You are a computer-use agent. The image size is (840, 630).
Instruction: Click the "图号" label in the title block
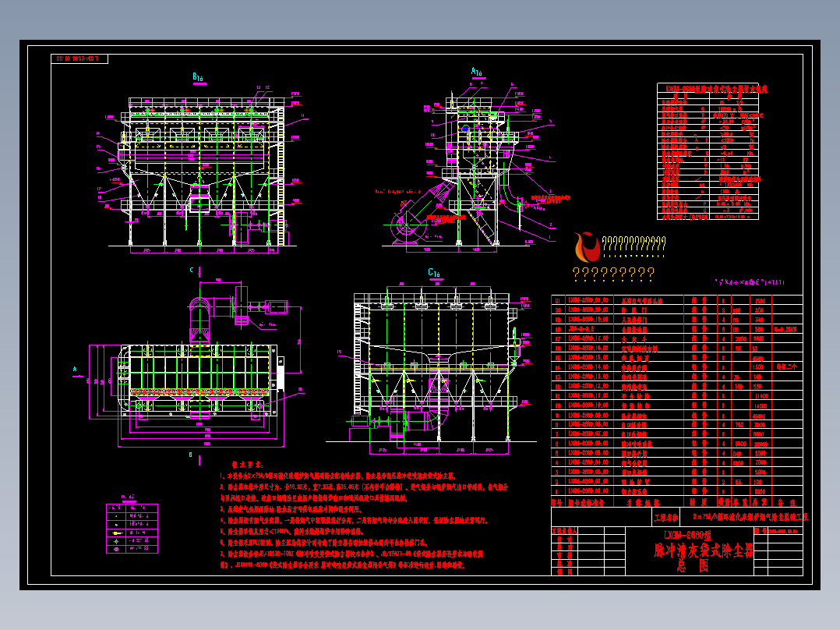coord(761,531)
